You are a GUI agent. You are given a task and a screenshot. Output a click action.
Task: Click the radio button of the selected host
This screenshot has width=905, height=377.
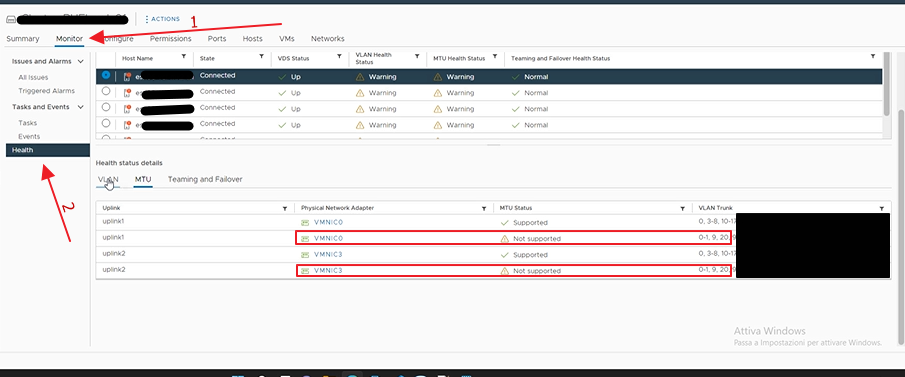tap(106, 75)
